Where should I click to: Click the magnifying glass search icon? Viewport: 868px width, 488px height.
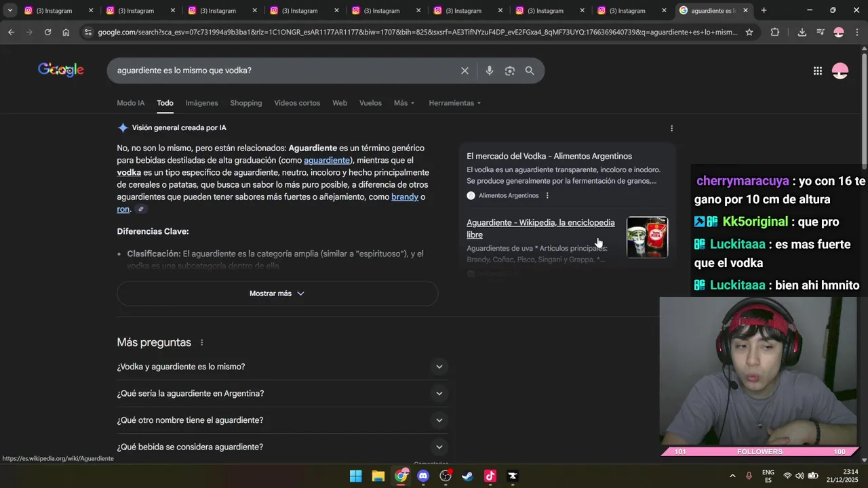pyautogui.click(x=530, y=70)
